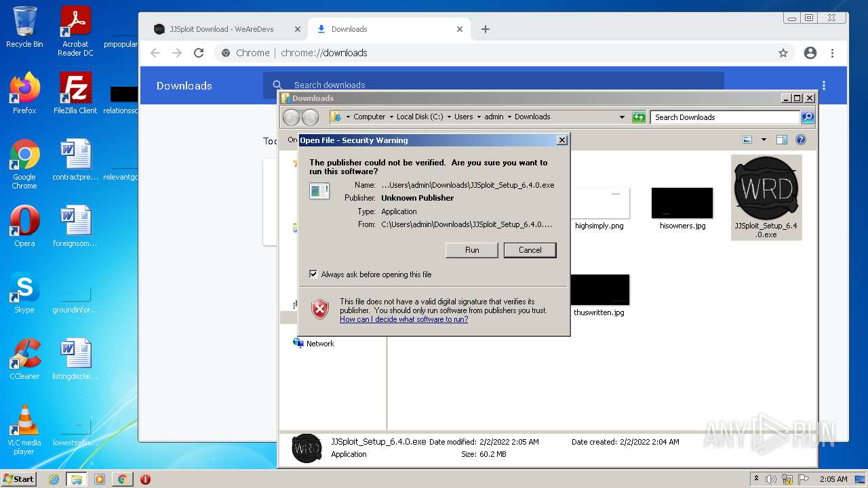Click taskbar clock showing 2:05 AM
Viewport: 868px width, 488px height.
point(833,479)
